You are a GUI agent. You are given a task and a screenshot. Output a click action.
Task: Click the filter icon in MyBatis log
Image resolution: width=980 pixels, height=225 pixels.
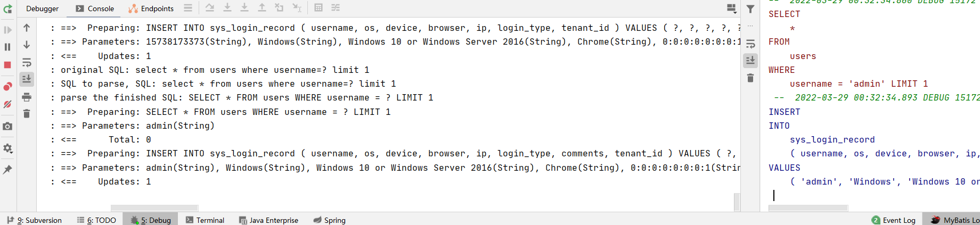[750, 9]
